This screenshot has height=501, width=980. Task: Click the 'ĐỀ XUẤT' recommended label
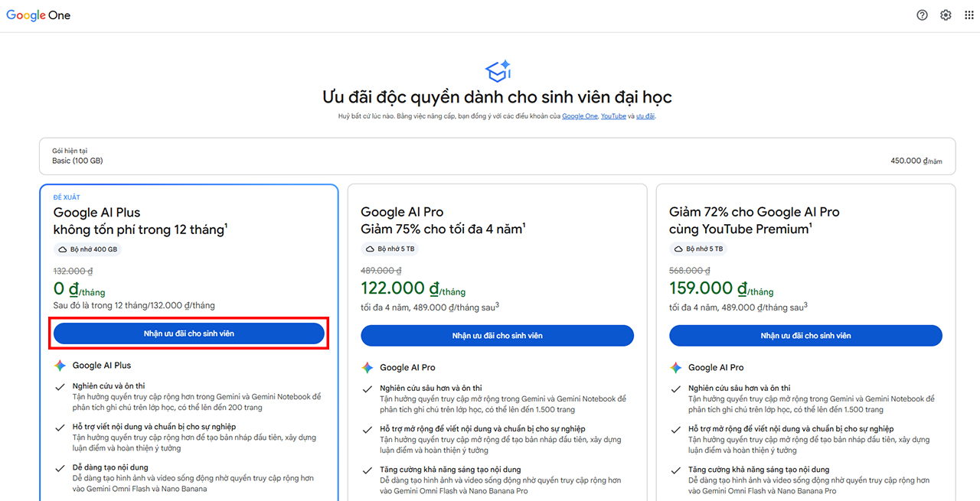pyautogui.click(x=67, y=197)
